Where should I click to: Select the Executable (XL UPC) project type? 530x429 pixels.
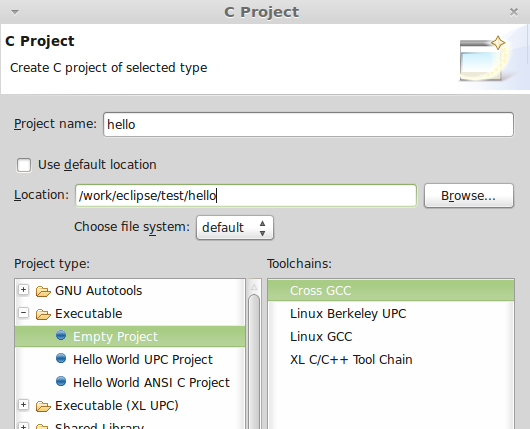[x=117, y=405]
